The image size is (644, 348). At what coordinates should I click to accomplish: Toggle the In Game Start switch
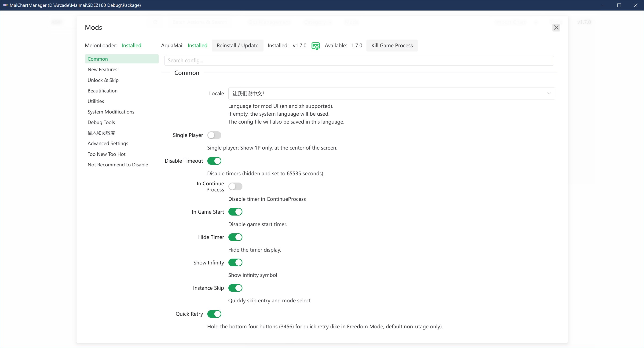pos(235,212)
